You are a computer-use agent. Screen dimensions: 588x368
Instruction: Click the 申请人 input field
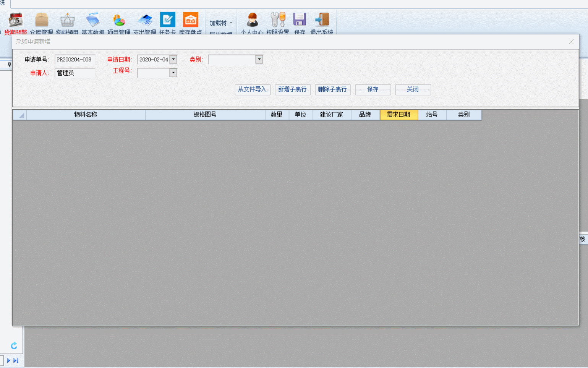(x=75, y=73)
